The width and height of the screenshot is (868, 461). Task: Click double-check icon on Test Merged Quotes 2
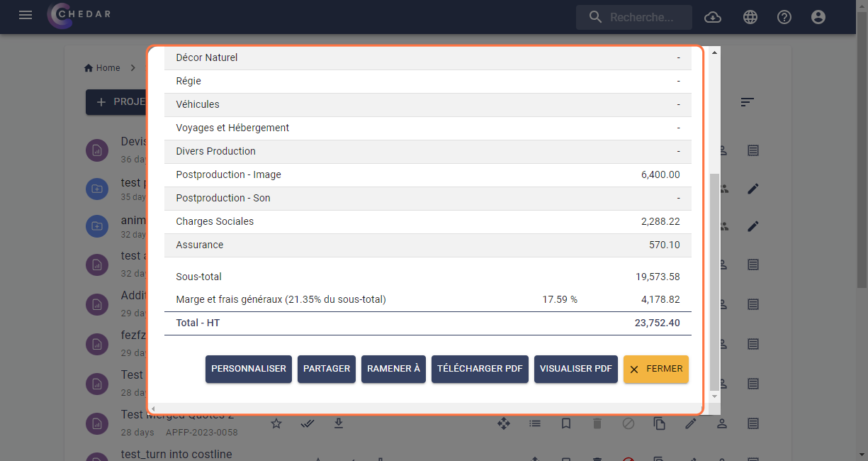pos(308,423)
